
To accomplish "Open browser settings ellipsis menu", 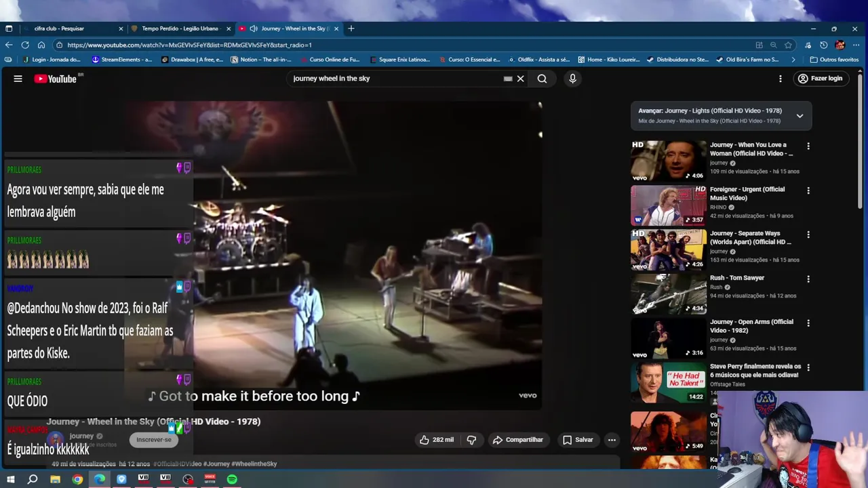I will point(856,45).
